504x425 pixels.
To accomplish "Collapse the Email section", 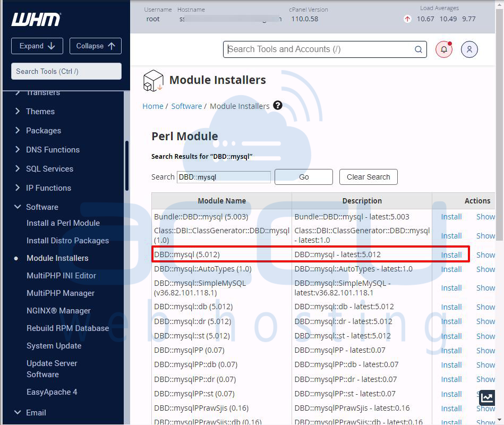I will [36, 412].
